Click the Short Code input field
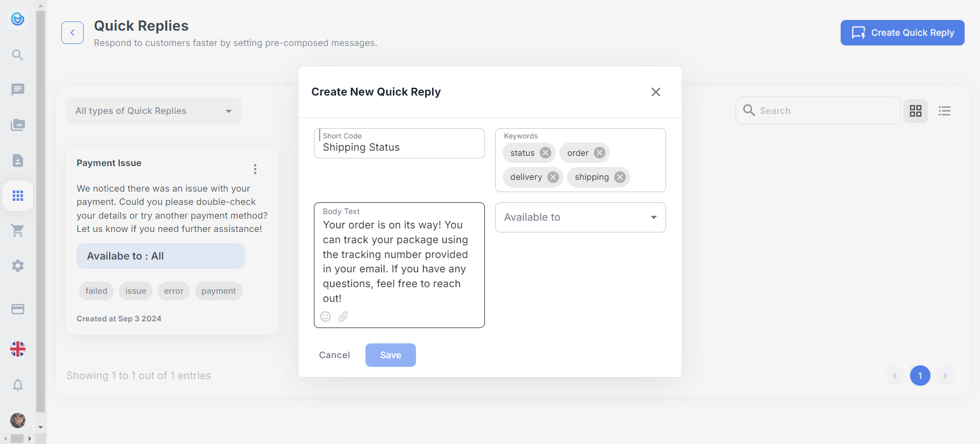Viewport: 980px width, 444px height. (x=399, y=147)
